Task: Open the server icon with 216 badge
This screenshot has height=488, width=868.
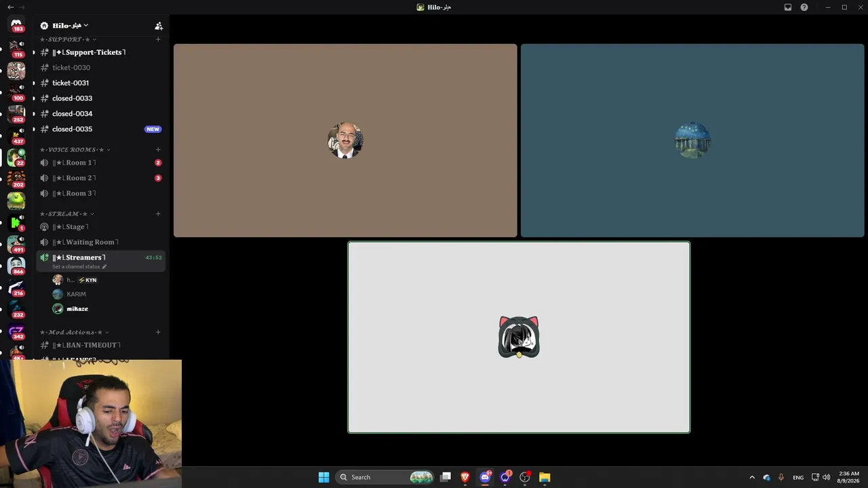Action: (x=16, y=287)
